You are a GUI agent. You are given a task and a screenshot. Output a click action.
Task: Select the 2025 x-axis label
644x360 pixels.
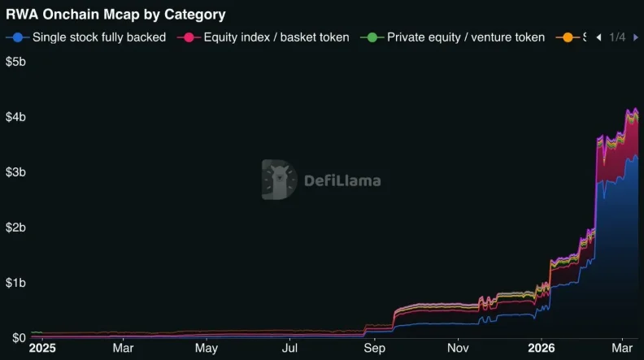click(x=42, y=348)
